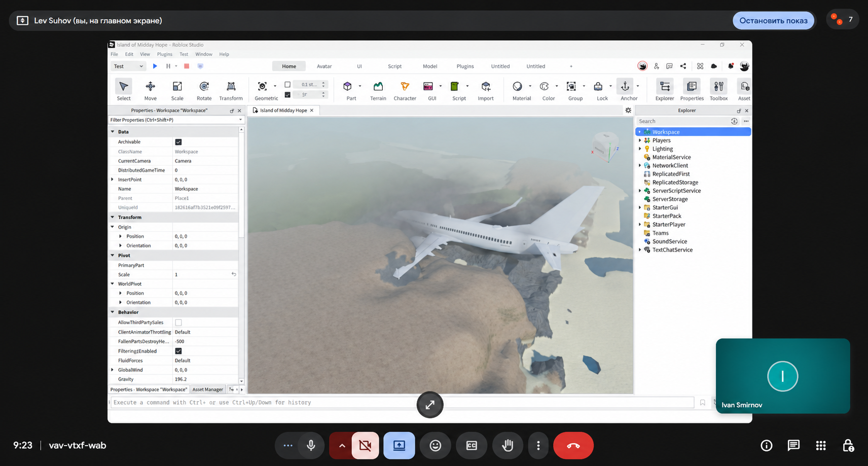This screenshot has height=466, width=868.
Task: Open the File menu
Action: point(114,54)
